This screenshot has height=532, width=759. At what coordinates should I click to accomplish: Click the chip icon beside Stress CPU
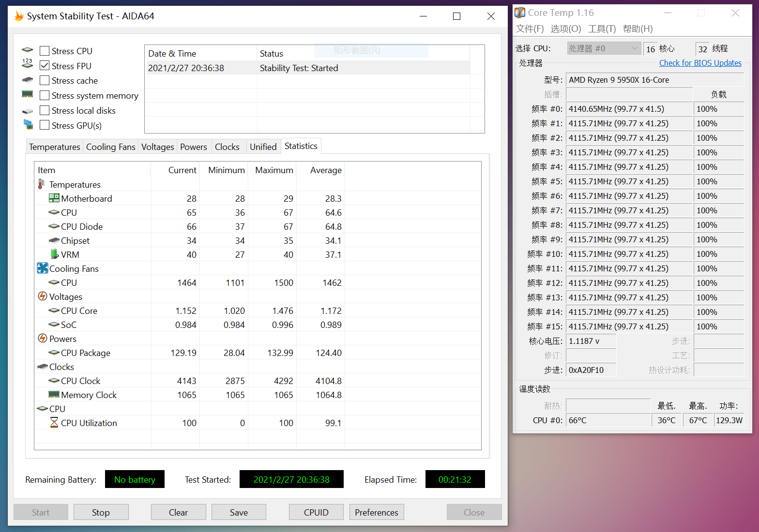28,50
